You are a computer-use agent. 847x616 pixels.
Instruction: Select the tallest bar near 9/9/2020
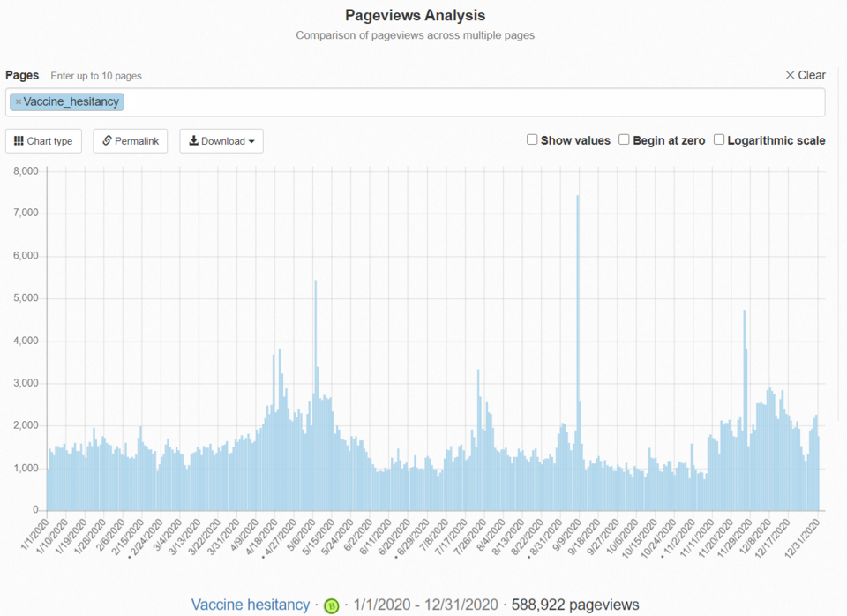click(x=577, y=353)
